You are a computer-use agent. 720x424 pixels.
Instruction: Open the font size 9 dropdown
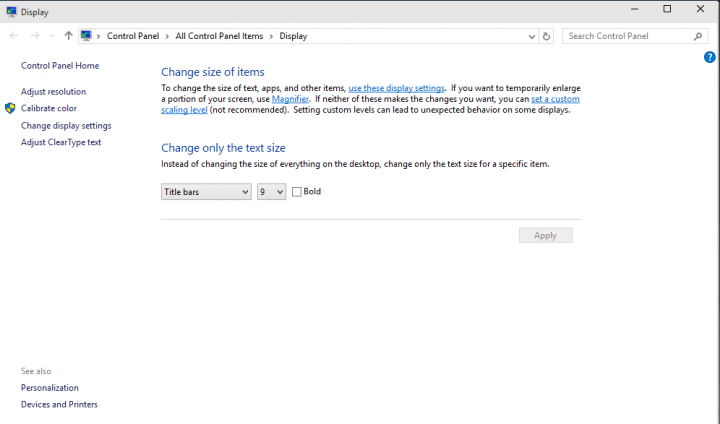click(271, 191)
